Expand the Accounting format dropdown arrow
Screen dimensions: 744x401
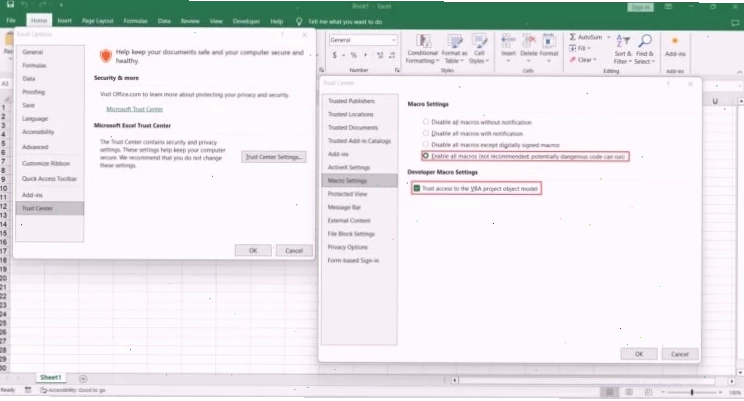(x=343, y=56)
